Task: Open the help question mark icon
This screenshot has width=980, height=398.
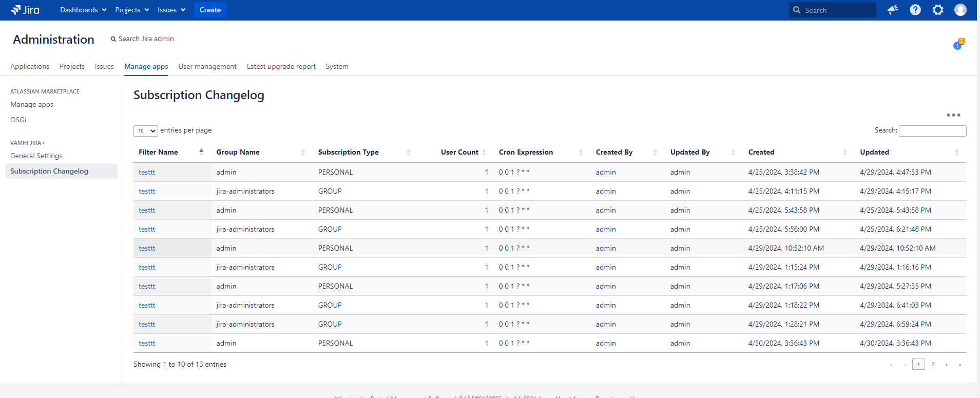Action: tap(915, 10)
